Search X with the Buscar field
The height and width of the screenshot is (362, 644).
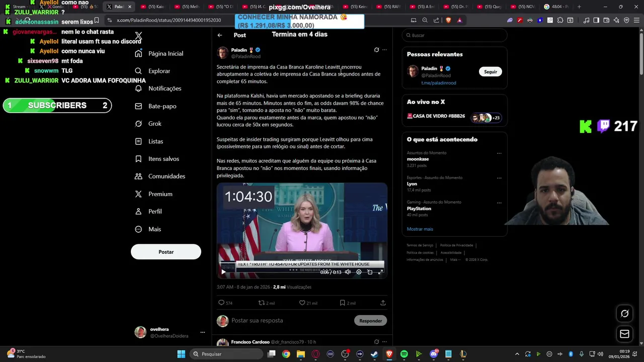tap(454, 35)
